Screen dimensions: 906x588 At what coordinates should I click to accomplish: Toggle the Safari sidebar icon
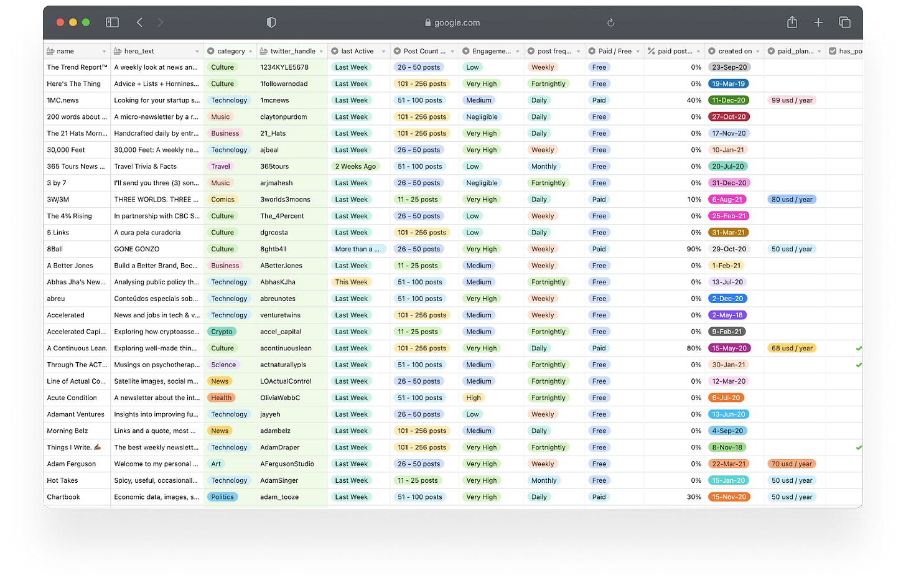[112, 22]
